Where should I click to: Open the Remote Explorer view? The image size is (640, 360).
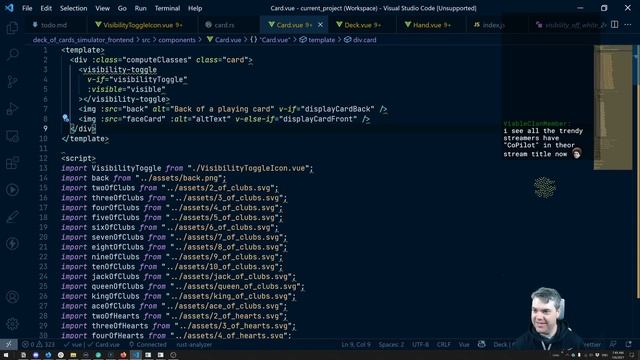[x=12, y=136]
